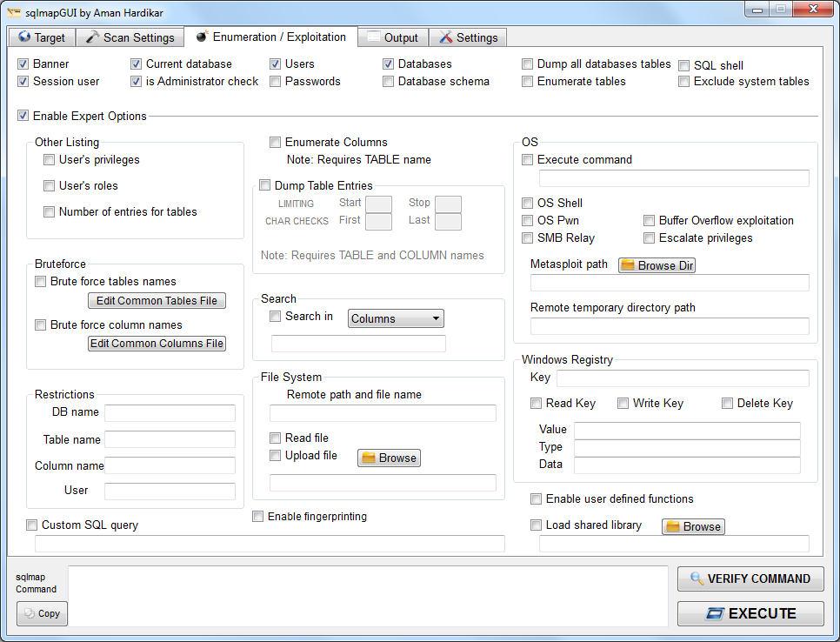The width and height of the screenshot is (840, 642).
Task: Enable Load shared library checkbox
Action: [x=537, y=525]
